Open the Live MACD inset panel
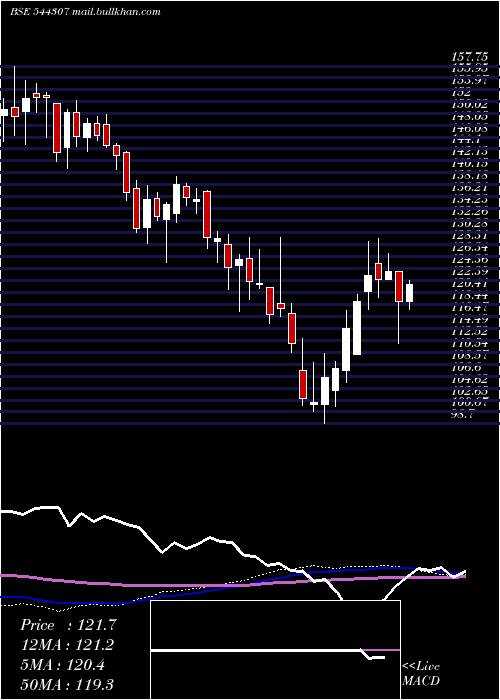500x700 pixels. [275, 650]
